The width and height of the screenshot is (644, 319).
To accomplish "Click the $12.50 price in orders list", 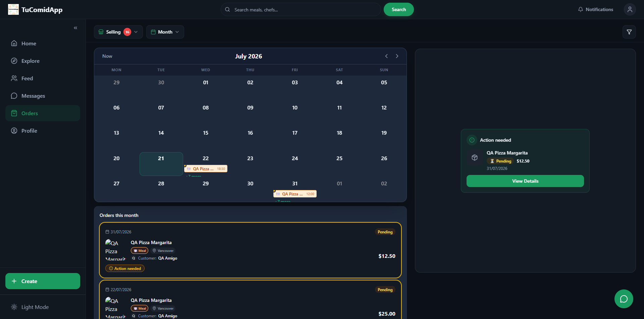I will point(387,256).
